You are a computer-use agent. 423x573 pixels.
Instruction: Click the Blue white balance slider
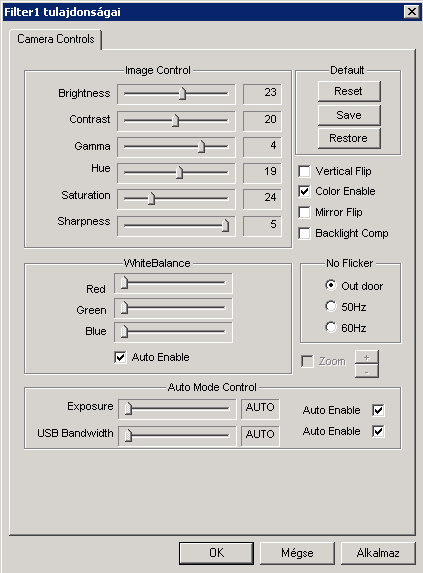pos(173,332)
